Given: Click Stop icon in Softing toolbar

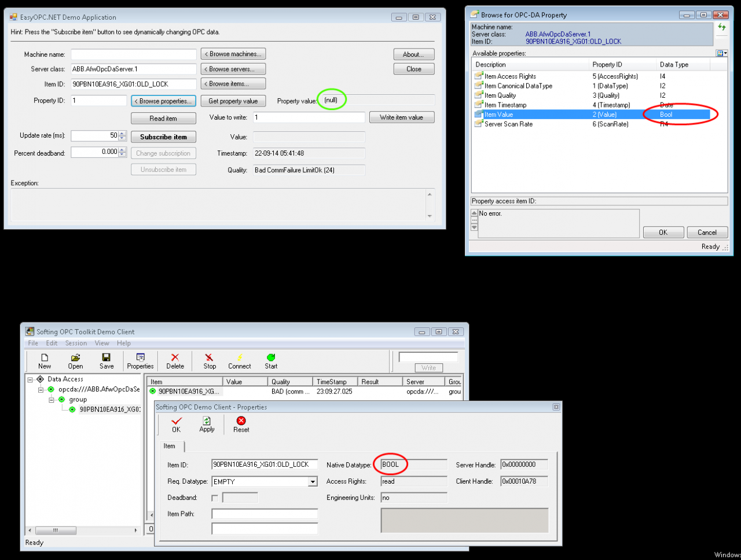Looking at the screenshot, I should pos(210,358).
